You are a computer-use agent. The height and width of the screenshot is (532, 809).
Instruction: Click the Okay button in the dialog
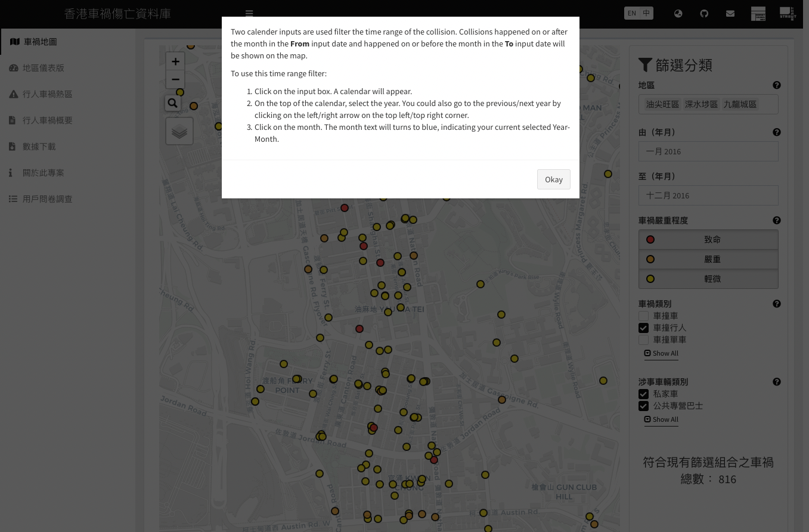[x=554, y=179]
